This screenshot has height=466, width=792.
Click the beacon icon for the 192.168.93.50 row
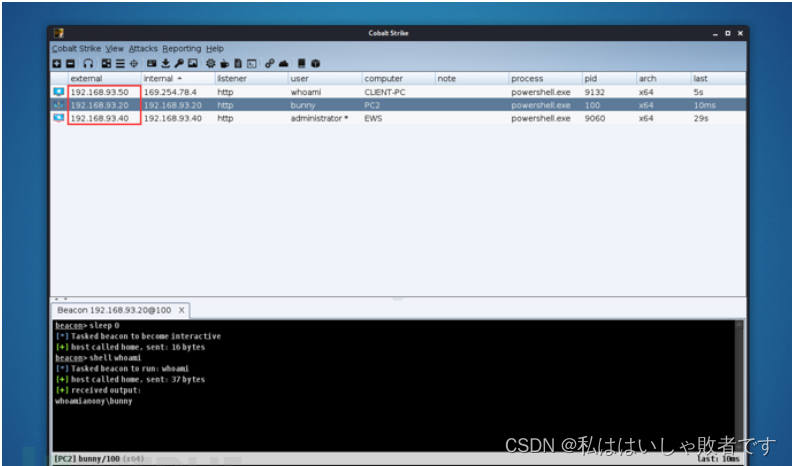click(59, 92)
